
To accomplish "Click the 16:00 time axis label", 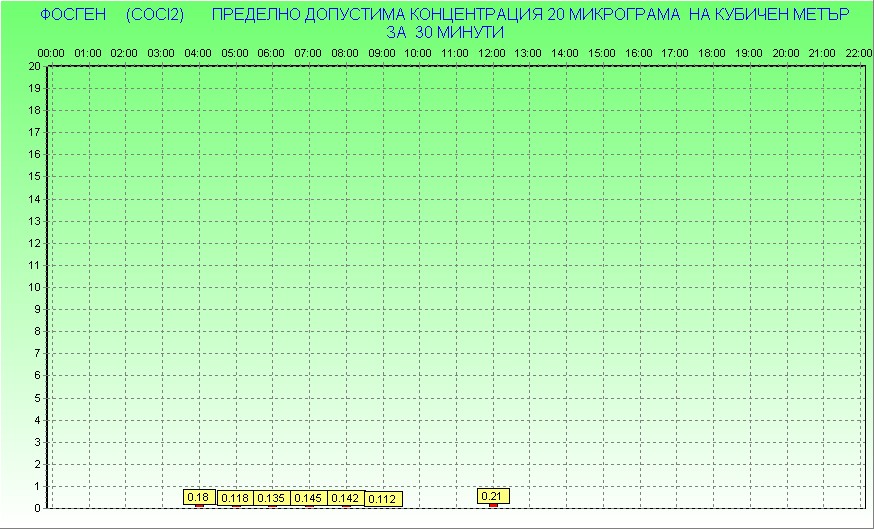I will tap(638, 54).
